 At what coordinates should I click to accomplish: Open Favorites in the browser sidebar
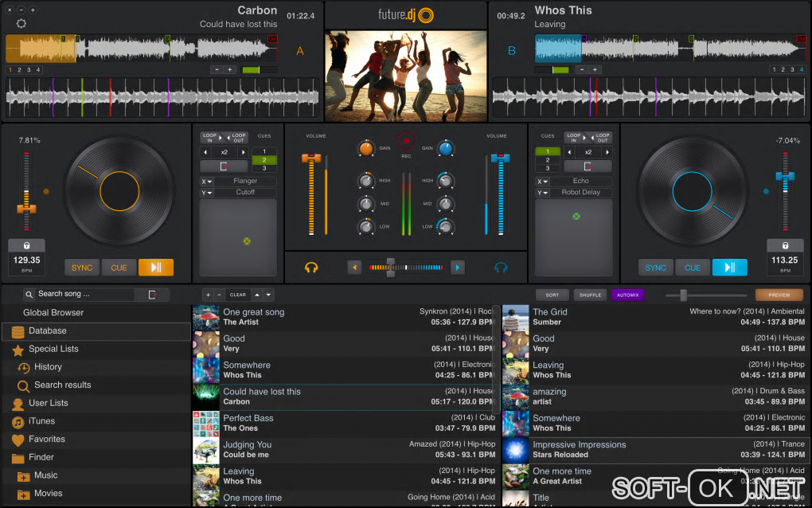[x=47, y=440]
